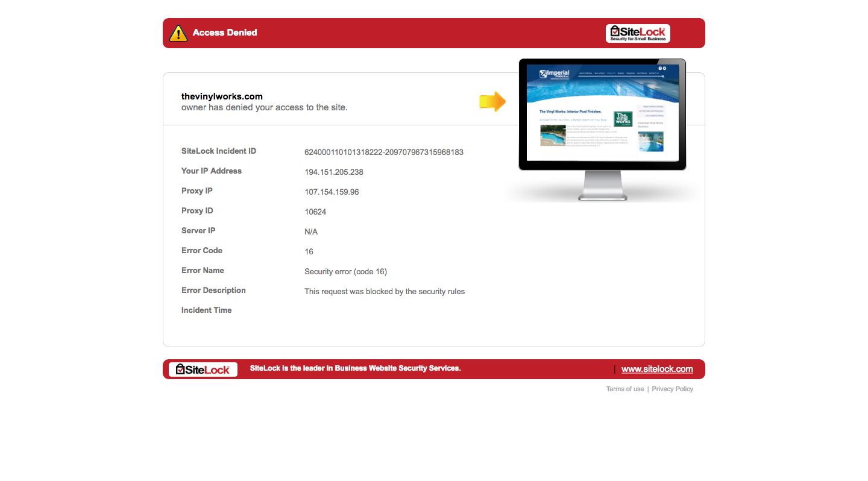Screen dimensions: 868x481
Task: Click the Incident Time label
Action: coord(206,310)
